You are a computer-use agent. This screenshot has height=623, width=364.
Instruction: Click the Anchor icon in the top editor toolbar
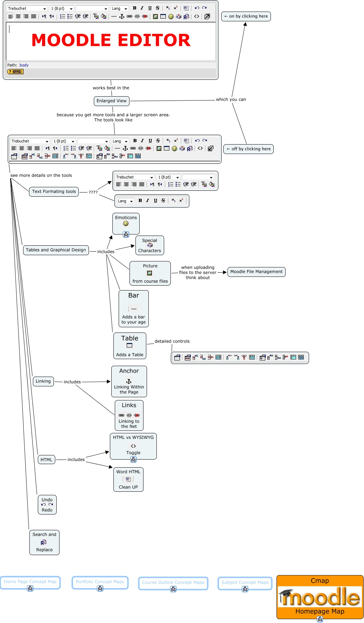(122, 16)
